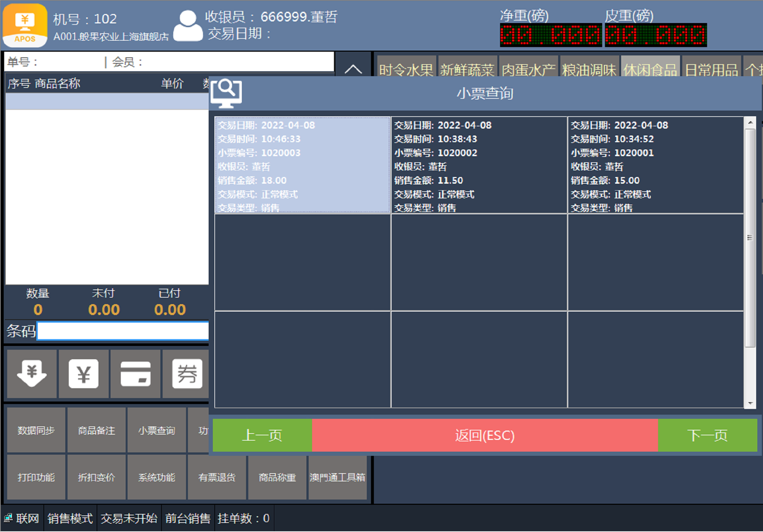Select receipt number 1020002 card

(479, 165)
